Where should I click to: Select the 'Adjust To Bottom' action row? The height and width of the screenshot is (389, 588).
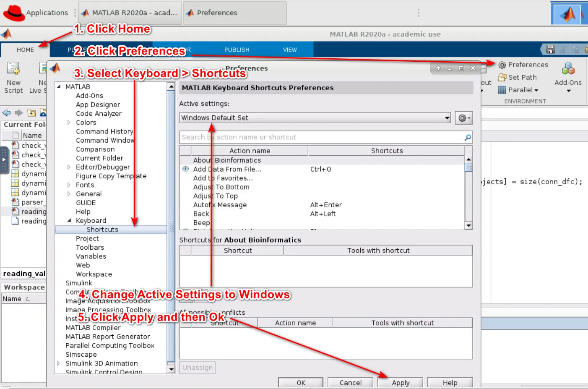click(x=322, y=187)
